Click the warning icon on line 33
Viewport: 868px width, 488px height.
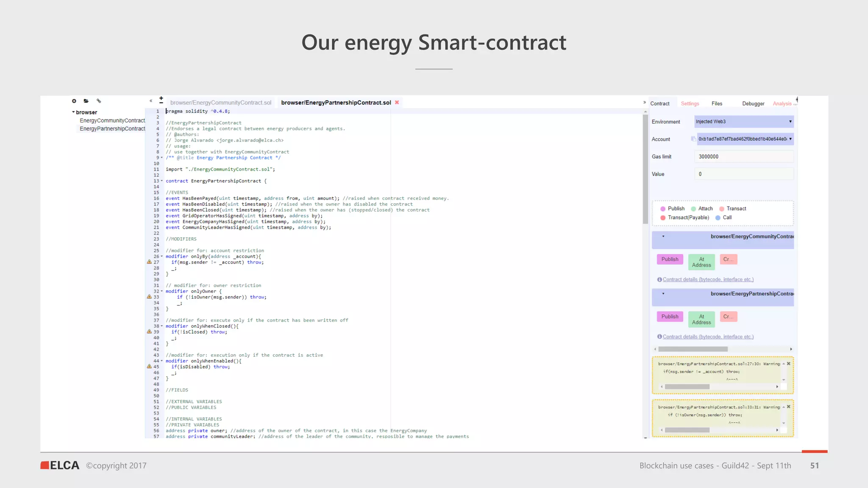point(149,297)
